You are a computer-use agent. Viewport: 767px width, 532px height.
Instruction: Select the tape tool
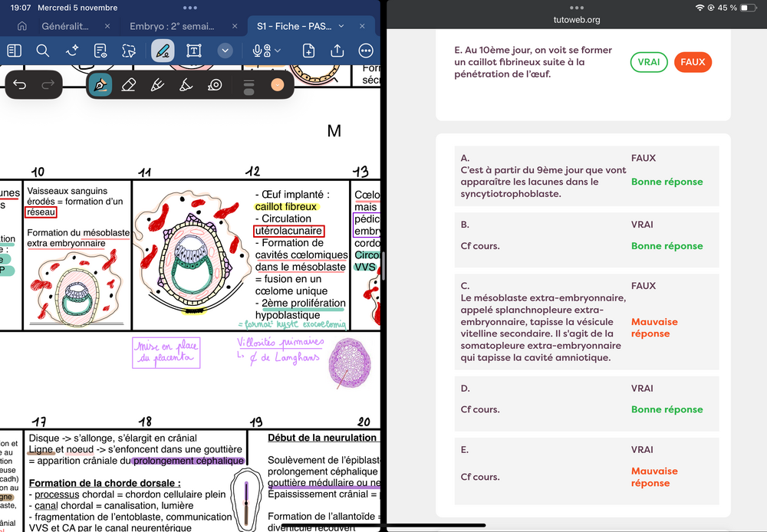click(x=216, y=85)
